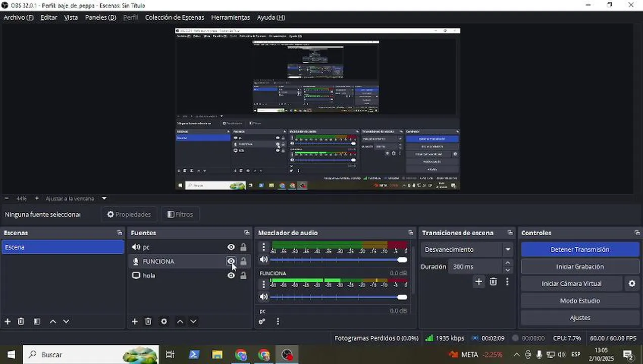Open advanced audio properties gears icon
This screenshot has width=643, height=364.
tap(262, 322)
